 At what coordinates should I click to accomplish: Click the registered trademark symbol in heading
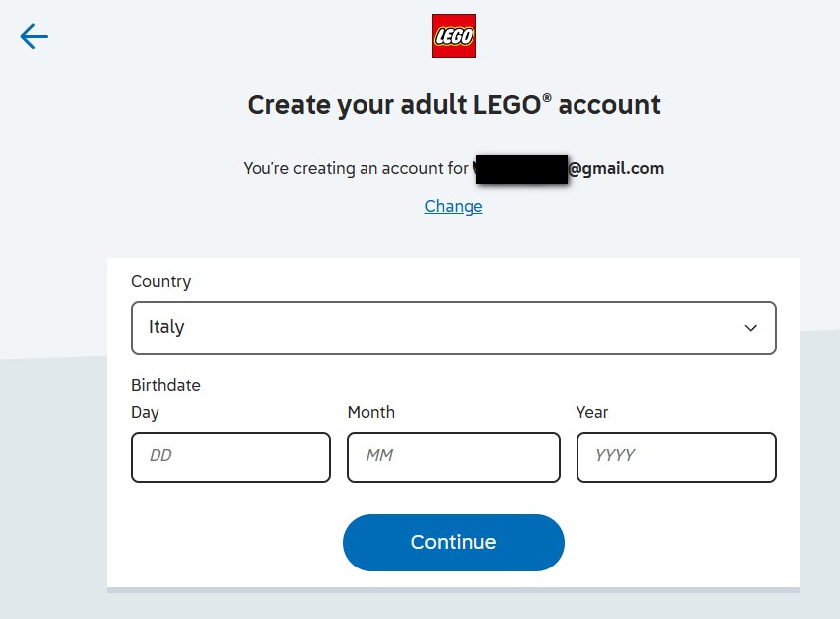[x=547, y=98]
